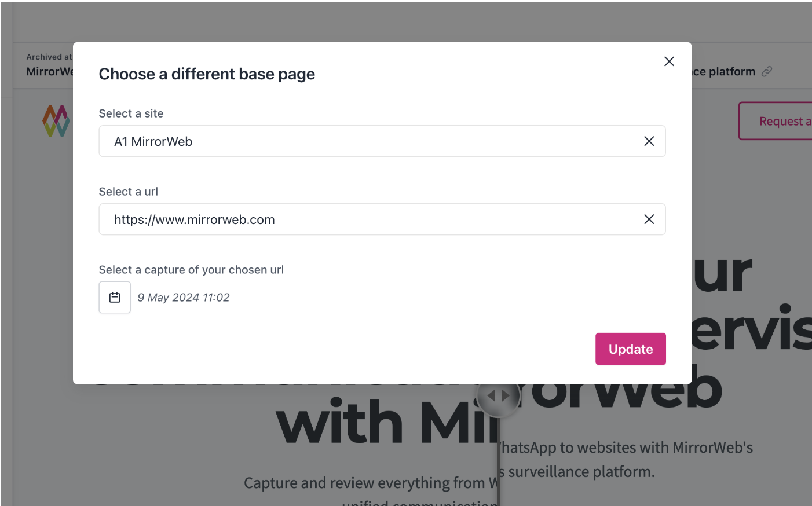Click the 'Select a url' label
Image resolution: width=812 pixels, height=506 pixels.
click(x=129, y=192)
